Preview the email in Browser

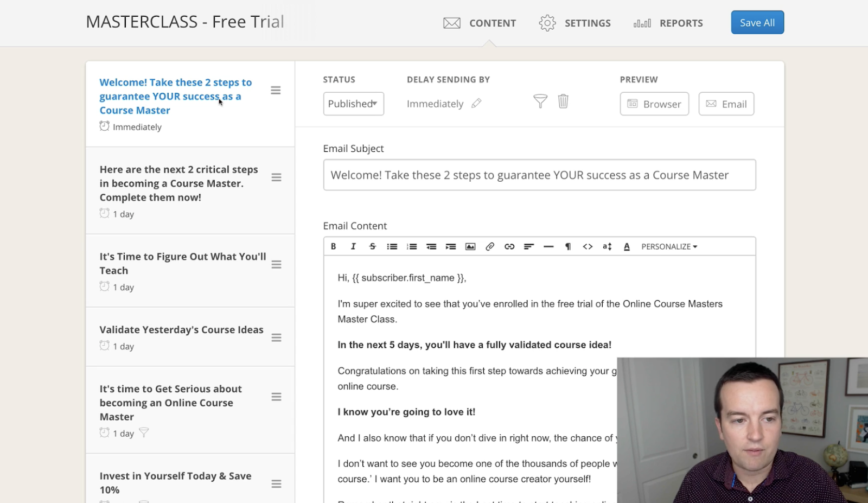pos(654,104)
